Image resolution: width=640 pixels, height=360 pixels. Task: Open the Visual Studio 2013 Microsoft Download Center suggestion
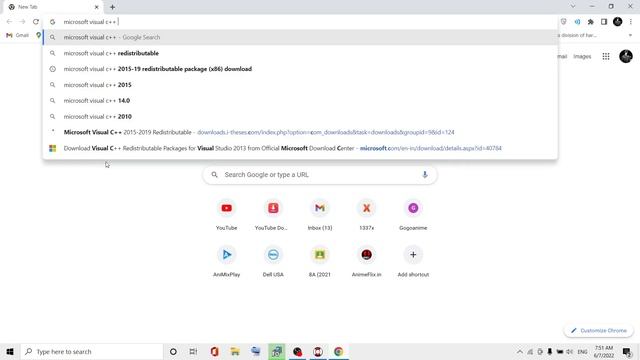pyautogui.click(x=300, y=148)
